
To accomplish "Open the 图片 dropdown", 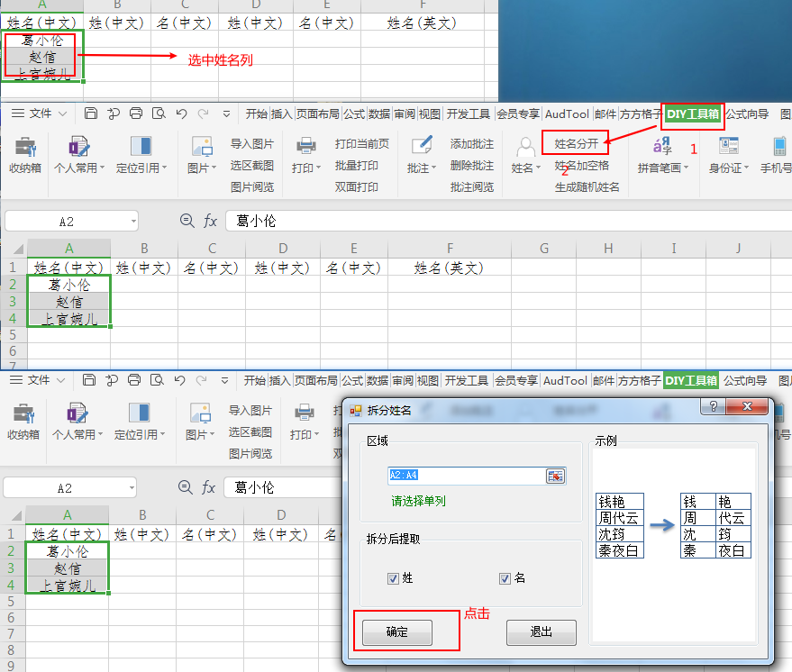I will coord(204,153).
